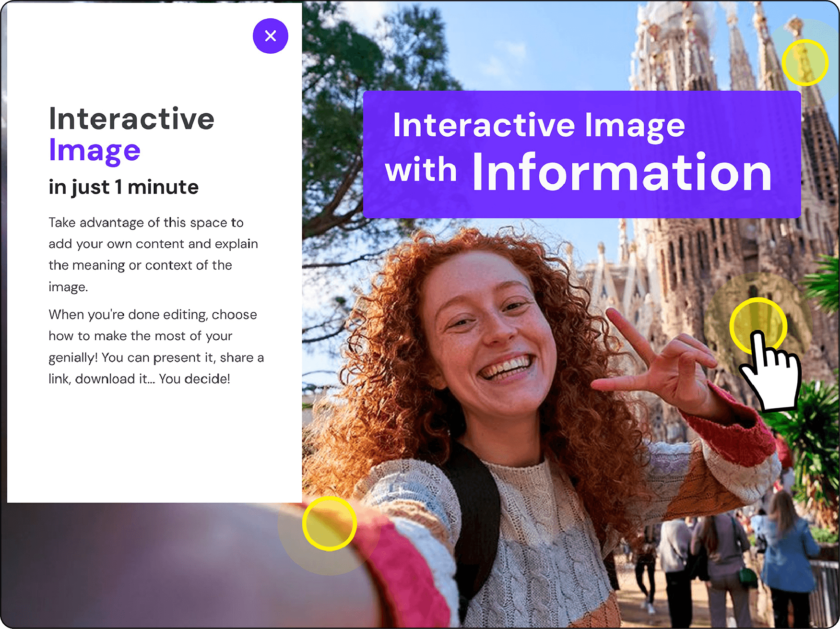Click the word 'with' in the banner
840x629 pixels.
[421, 170]
